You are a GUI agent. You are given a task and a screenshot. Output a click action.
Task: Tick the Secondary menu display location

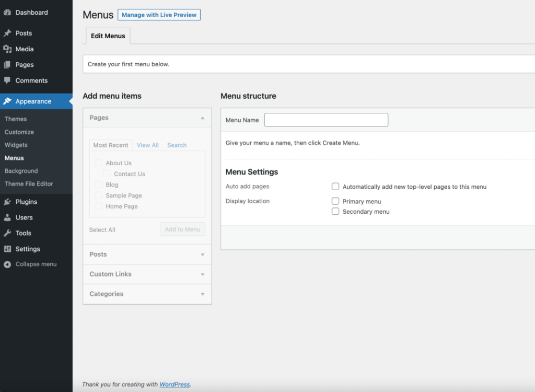point(335,211)
